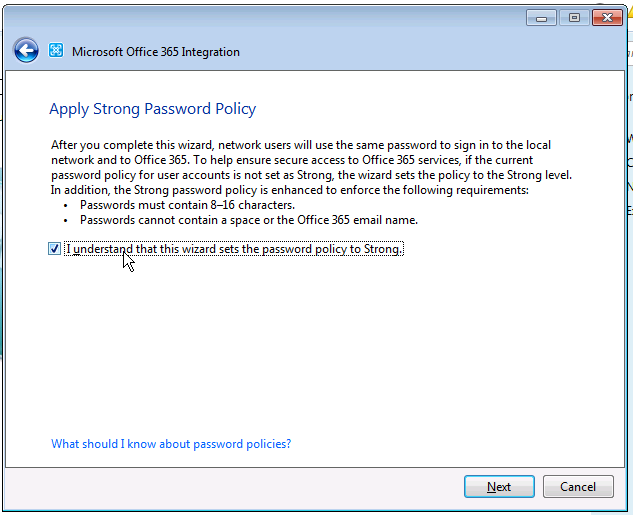Uncheck the password policy acknowledgment checkbox
Image resolution: width=633 pixels, height=515 pixels.
click(x=54, y=249)
